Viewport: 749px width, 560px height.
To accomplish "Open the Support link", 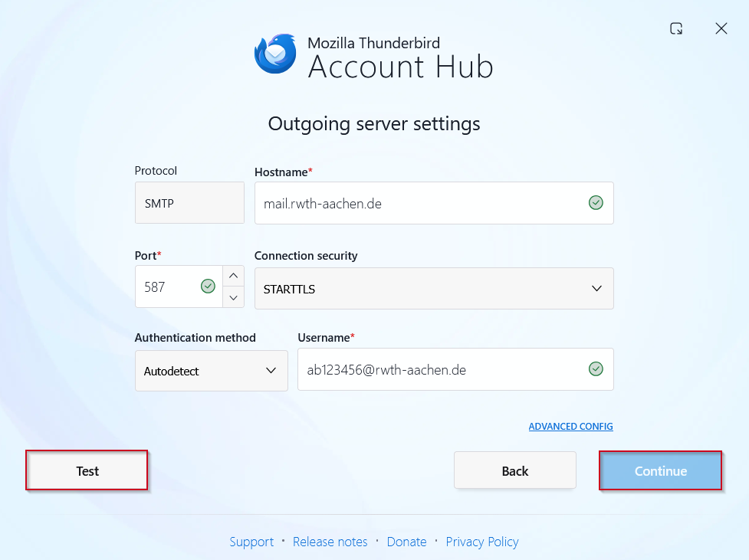I will (251, 542).
